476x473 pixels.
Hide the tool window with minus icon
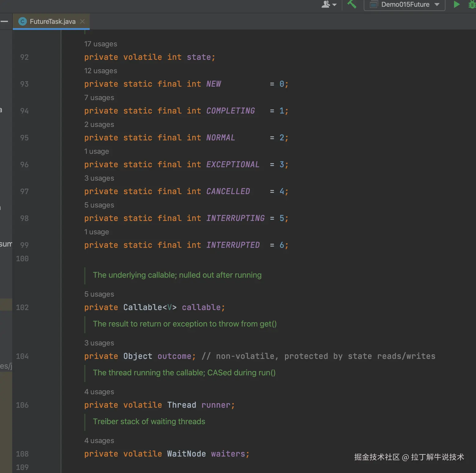coord(4,21)
